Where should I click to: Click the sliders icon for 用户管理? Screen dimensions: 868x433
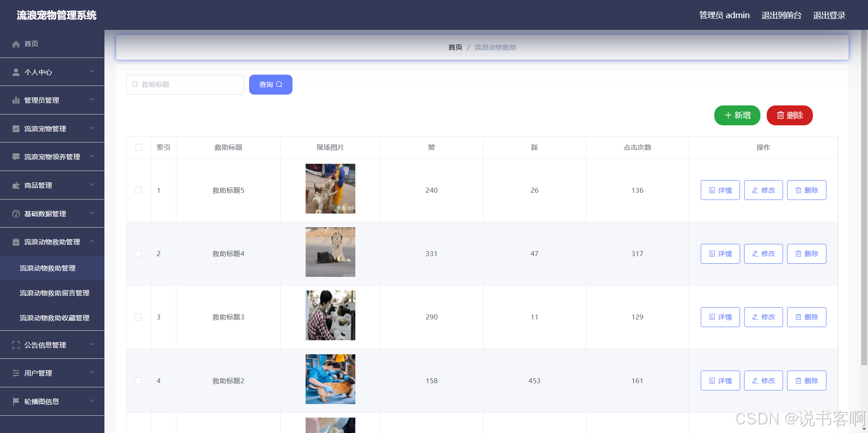point(16,373)
